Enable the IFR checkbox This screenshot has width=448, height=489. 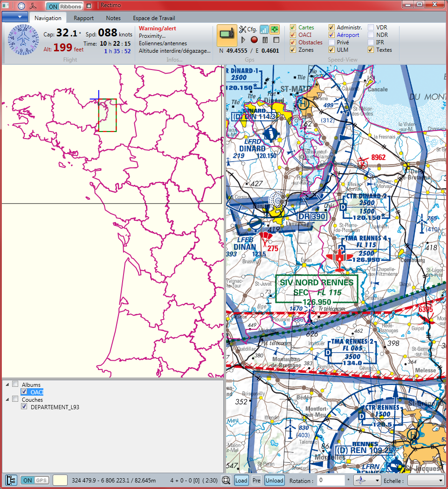[371, 42]
